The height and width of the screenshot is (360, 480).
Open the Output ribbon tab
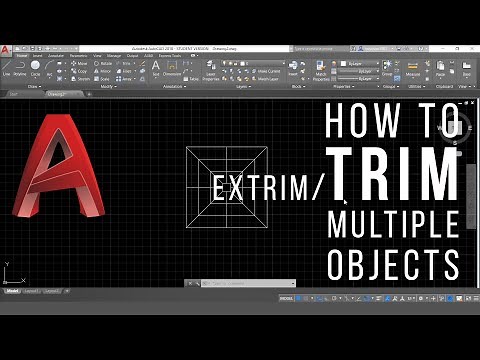[132, 56]
